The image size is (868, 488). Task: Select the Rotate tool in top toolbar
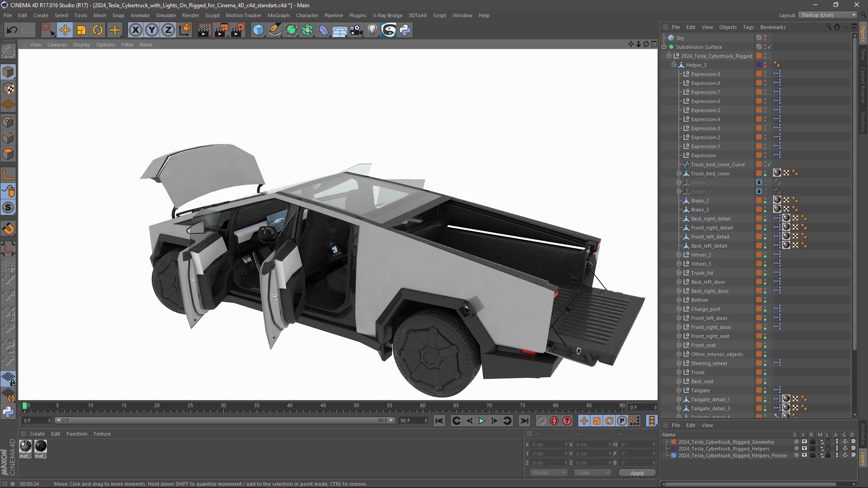click(98, 30)
